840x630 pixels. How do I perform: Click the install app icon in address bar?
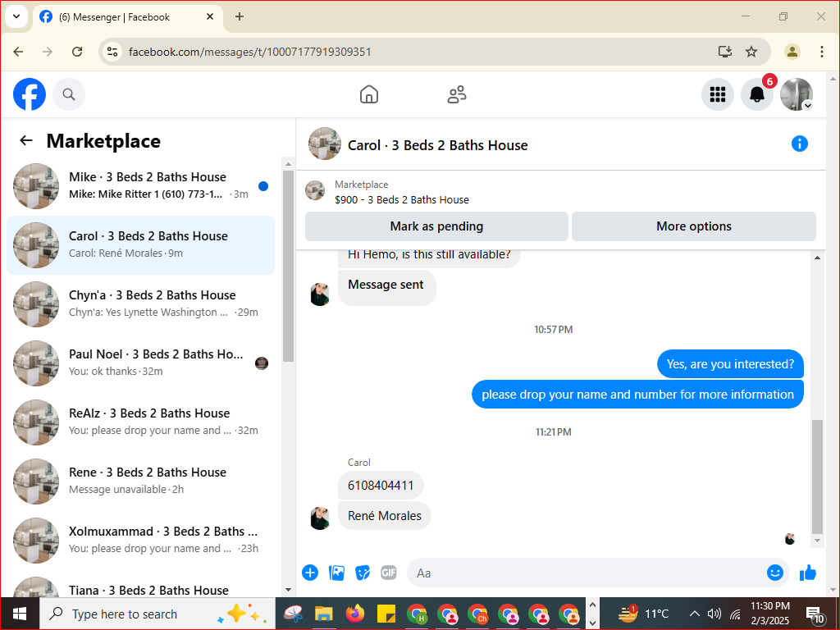(x=725, y=52)
